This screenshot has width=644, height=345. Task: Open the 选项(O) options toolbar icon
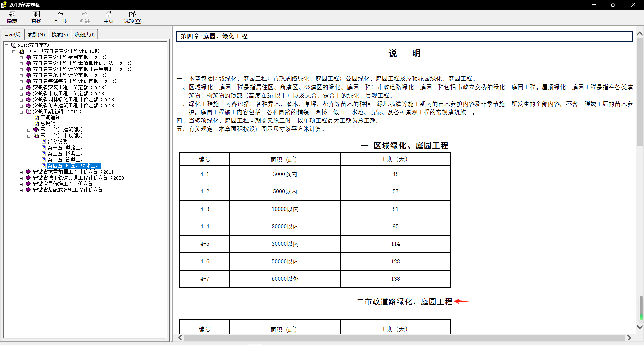tap(132, 14)
